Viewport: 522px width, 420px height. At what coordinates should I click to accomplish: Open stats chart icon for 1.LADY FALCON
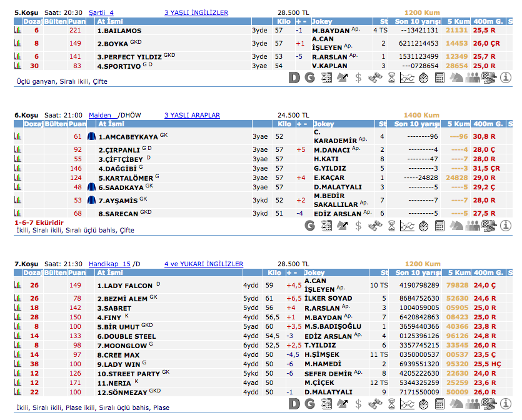coord(18,286)
